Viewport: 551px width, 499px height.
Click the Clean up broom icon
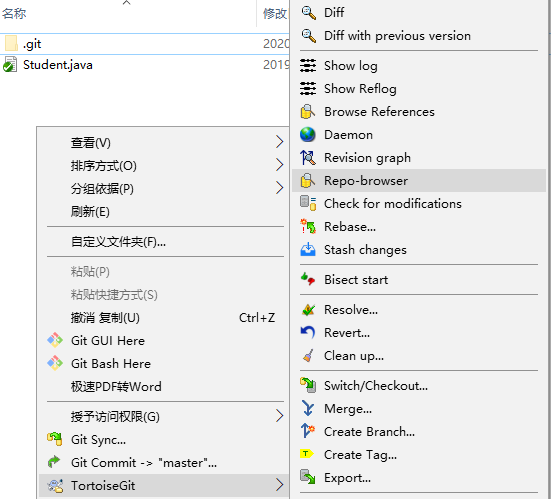[x=308, y=356]
